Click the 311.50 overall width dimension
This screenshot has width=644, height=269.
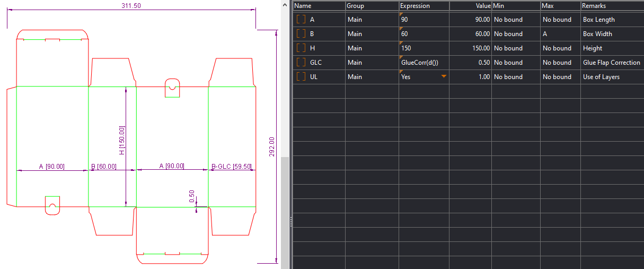tap(131, 5)
